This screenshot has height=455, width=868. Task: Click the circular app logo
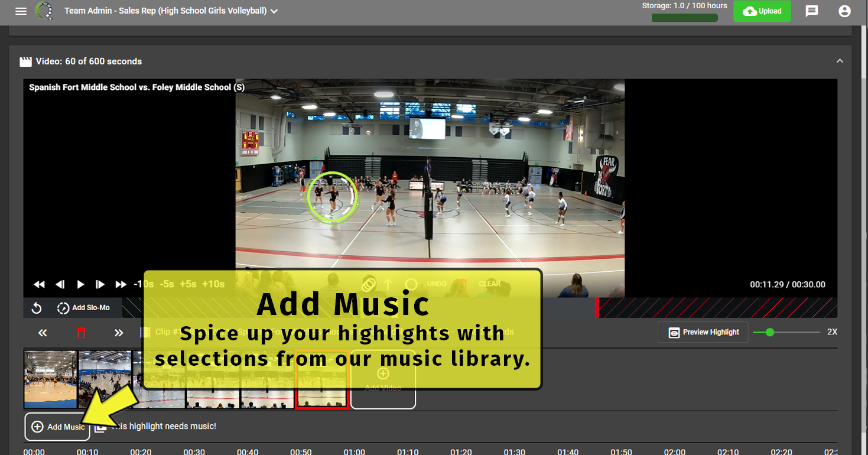[44, 11]
